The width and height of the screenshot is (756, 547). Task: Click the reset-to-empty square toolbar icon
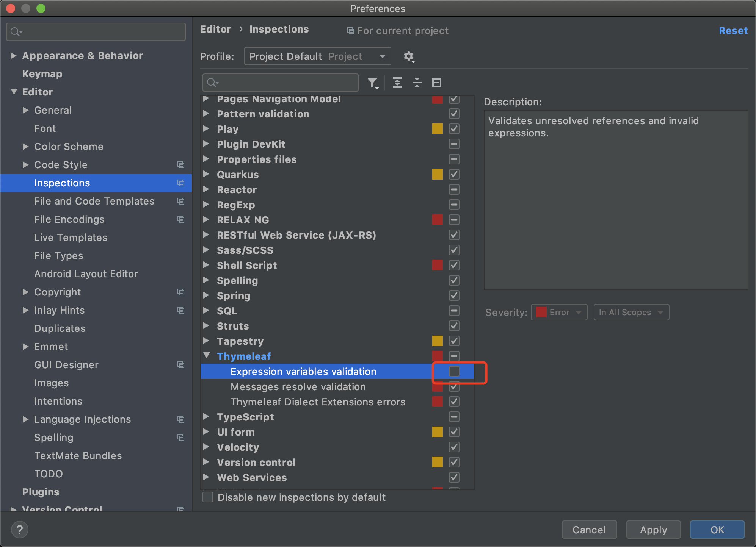pos(437,83)
